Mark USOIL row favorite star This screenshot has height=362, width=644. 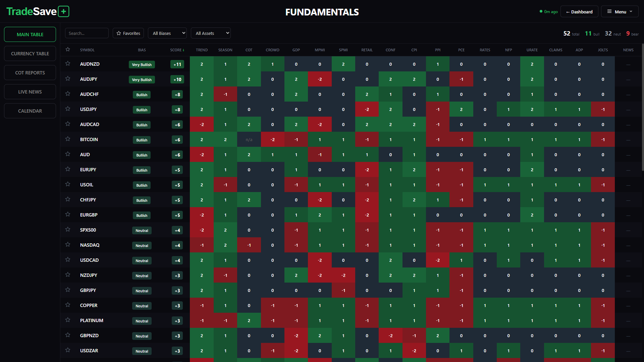(68, 184)
